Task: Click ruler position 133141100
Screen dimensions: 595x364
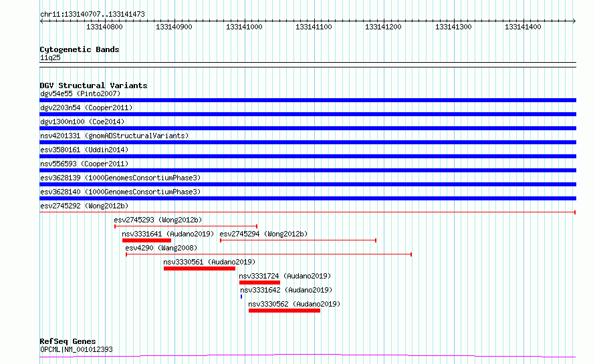Action: click(314, 27)
